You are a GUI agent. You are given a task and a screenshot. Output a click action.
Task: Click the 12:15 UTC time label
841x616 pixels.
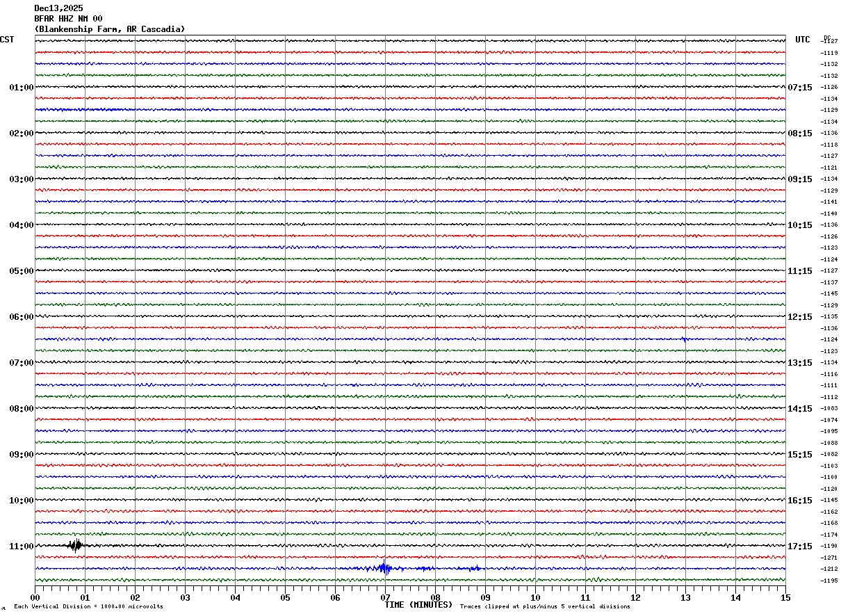point(800,317)
